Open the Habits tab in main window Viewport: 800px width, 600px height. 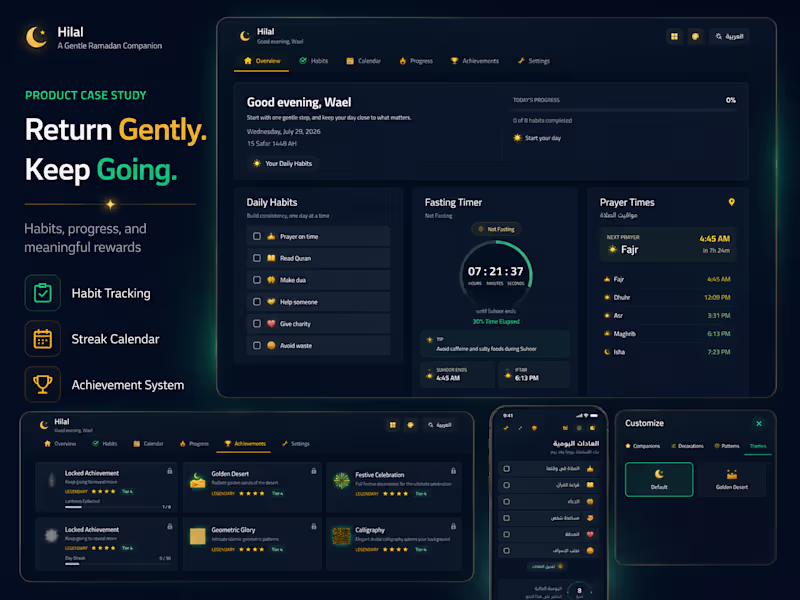tap(314, 61)
